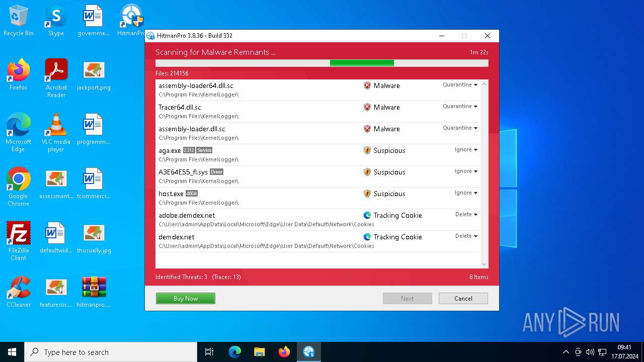This screenshot has width=644, height=362.
Task: Open the Recycle Bin desktop icon
Action: pyautogui.click(x=19, y=21)
